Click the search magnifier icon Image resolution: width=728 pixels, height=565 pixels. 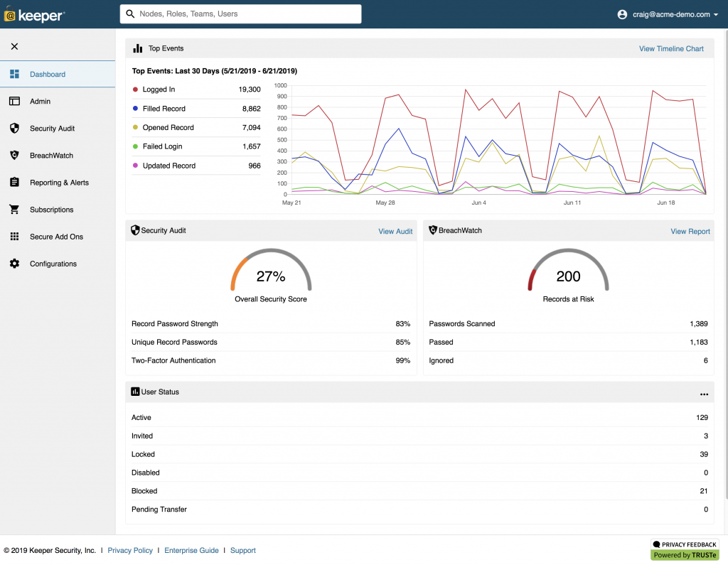(129, 14)
